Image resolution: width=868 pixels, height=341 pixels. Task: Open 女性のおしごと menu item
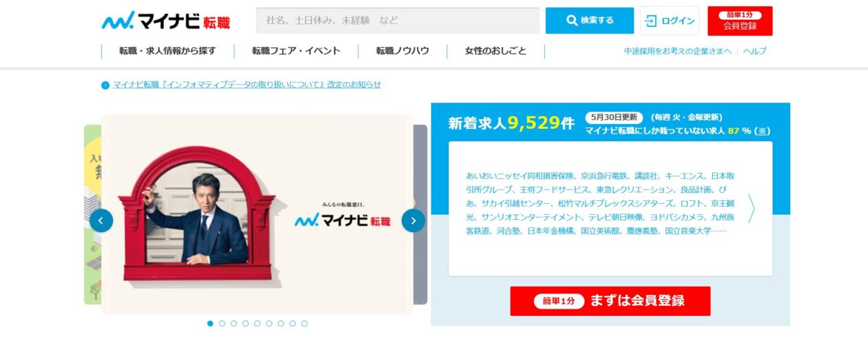[495, 51]
